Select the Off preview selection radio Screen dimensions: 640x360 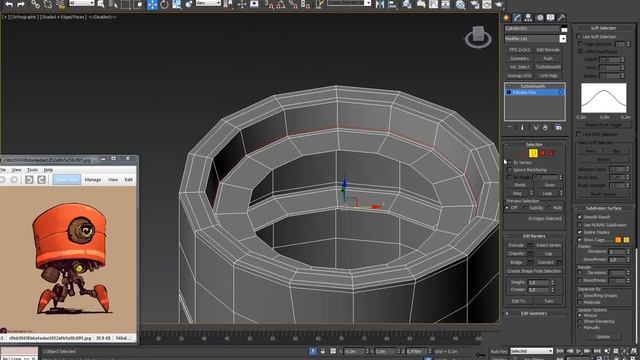click(x=507, y=208)
